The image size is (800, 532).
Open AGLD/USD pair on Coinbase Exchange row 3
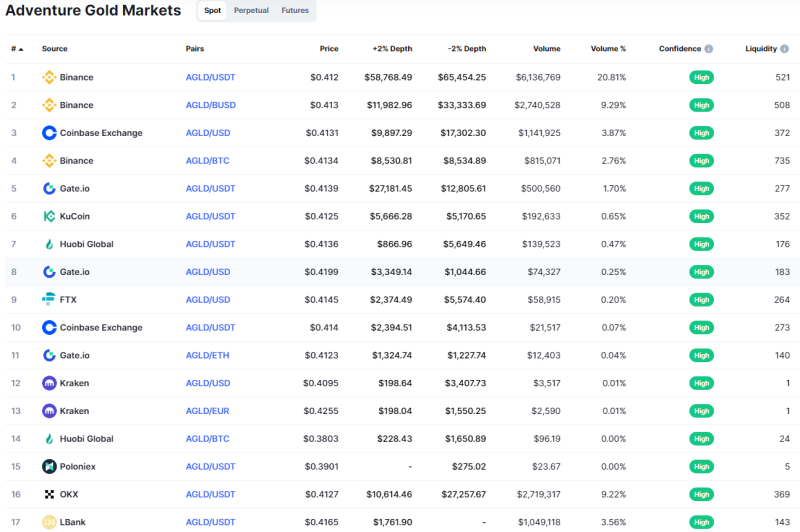(208, 133)
